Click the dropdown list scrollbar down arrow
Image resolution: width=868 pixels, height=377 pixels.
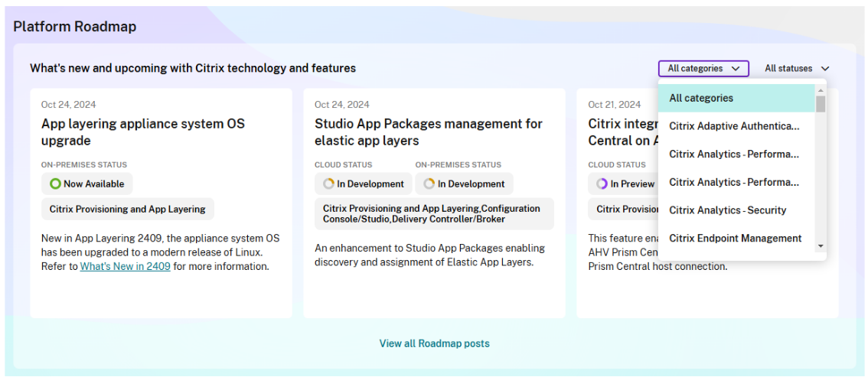pyautogui.click(x=821, y=246)
